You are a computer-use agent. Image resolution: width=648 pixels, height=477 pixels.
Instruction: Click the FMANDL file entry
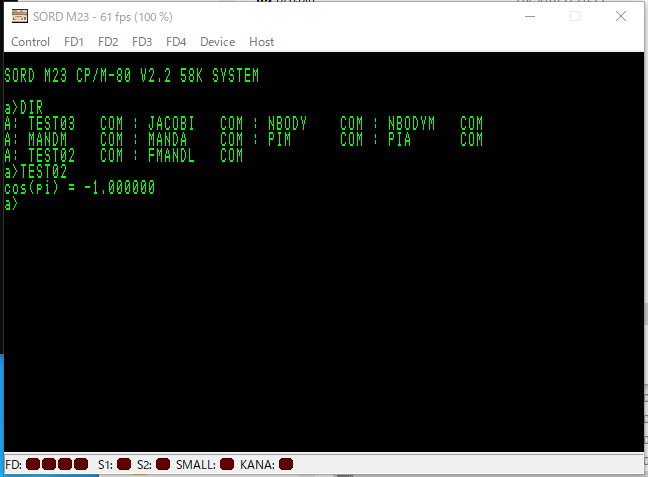tap(195, 156)
